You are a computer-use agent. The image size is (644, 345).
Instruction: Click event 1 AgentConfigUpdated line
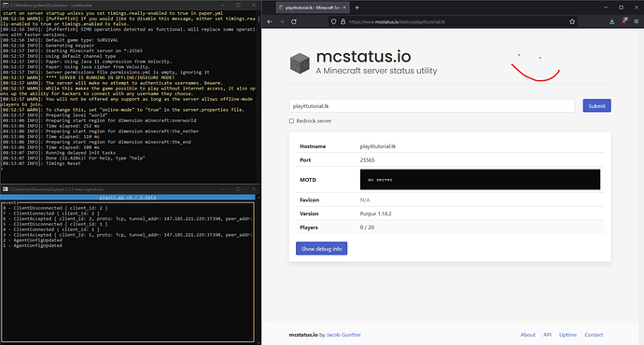[x=33, y=245]
